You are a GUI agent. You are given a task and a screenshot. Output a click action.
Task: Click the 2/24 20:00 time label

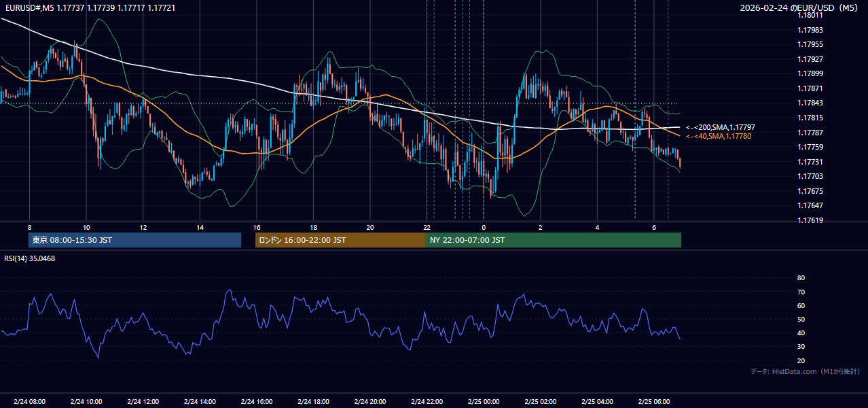point(370,401)
